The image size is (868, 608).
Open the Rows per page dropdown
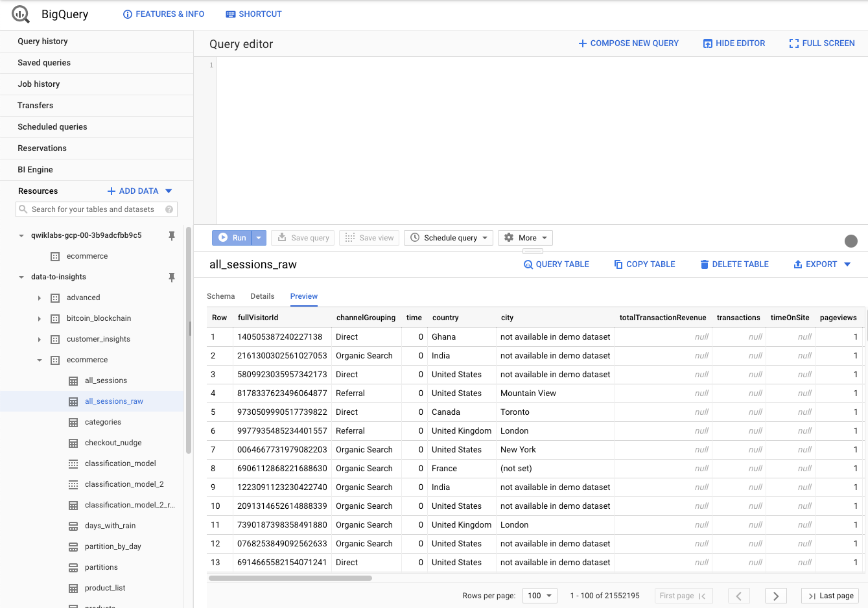tap(539, 596)
